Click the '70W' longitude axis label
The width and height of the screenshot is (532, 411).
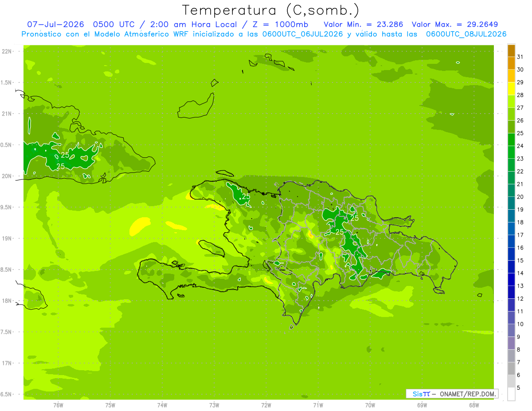pos(370,405)
